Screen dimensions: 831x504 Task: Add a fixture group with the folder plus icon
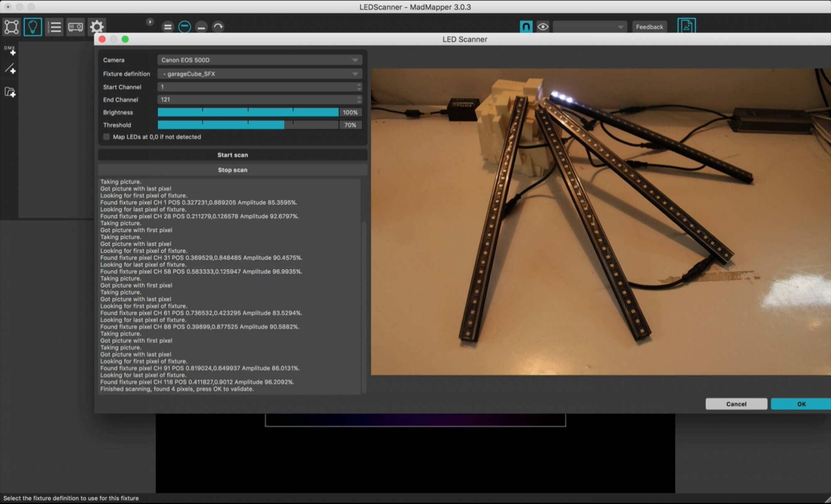pyautogui.click(x=10, y=92)
